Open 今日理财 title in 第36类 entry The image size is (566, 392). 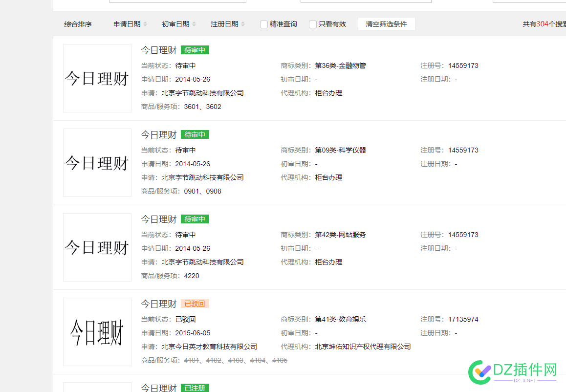[x=159, y=50]
